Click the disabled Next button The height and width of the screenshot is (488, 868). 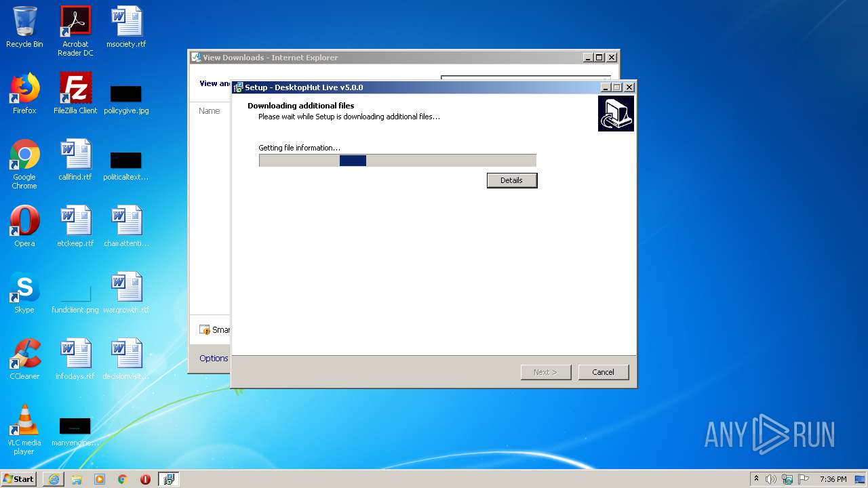click(x=546, y=372)
